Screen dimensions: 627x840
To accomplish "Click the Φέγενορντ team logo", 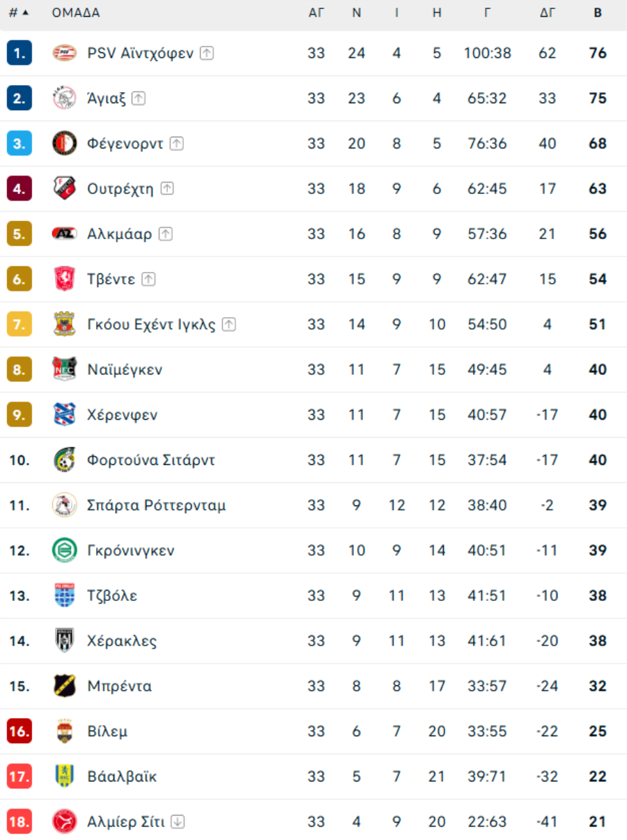I will click(65, 144).
